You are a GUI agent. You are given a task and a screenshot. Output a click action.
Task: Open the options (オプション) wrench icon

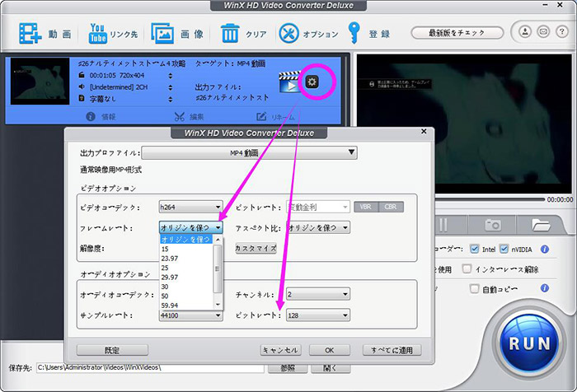tap(288, 34)
